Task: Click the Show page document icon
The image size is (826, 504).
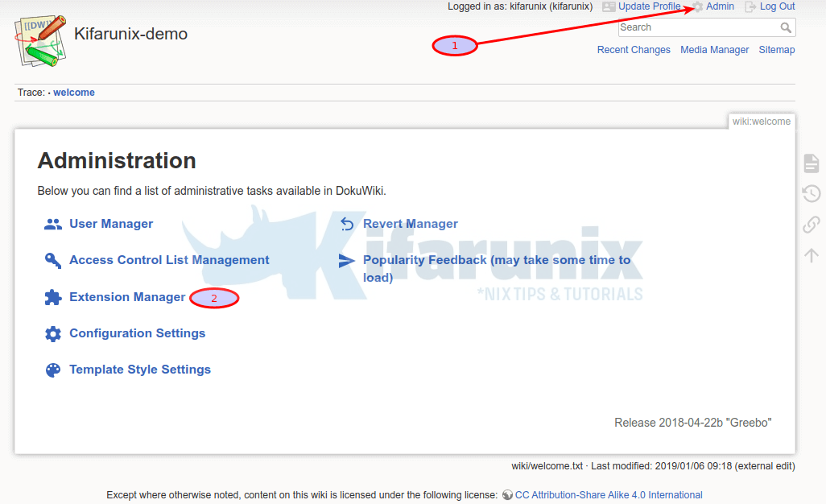Action: [812, 163]
